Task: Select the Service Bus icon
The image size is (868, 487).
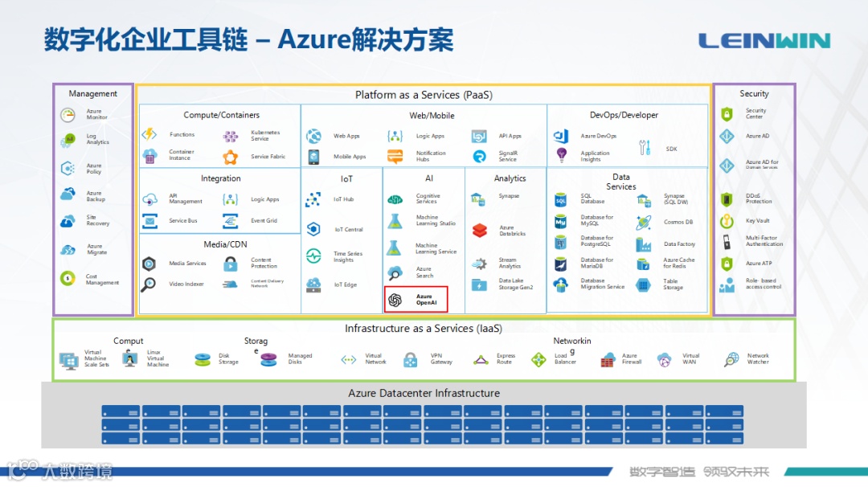Action: point(150,221)
